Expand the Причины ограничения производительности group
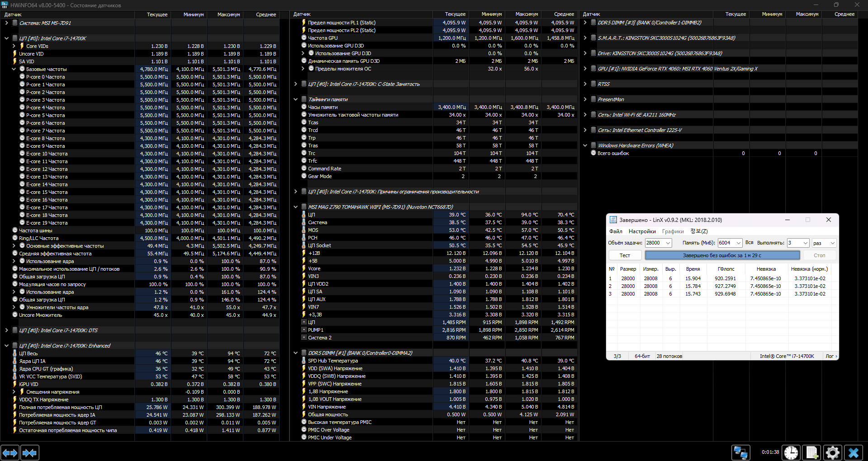 (x=296, y=192)
